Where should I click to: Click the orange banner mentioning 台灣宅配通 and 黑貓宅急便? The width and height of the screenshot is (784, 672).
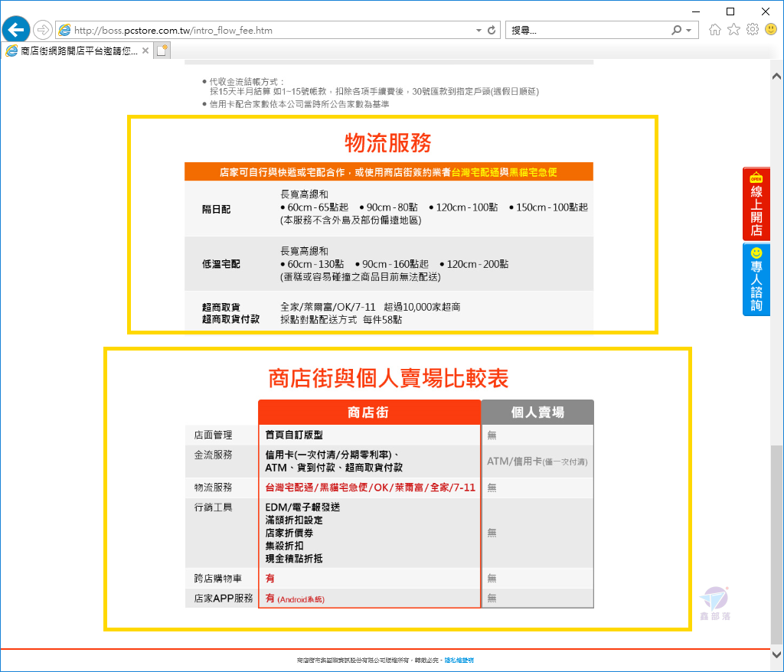pyautogui.click(x=388, y=172)
